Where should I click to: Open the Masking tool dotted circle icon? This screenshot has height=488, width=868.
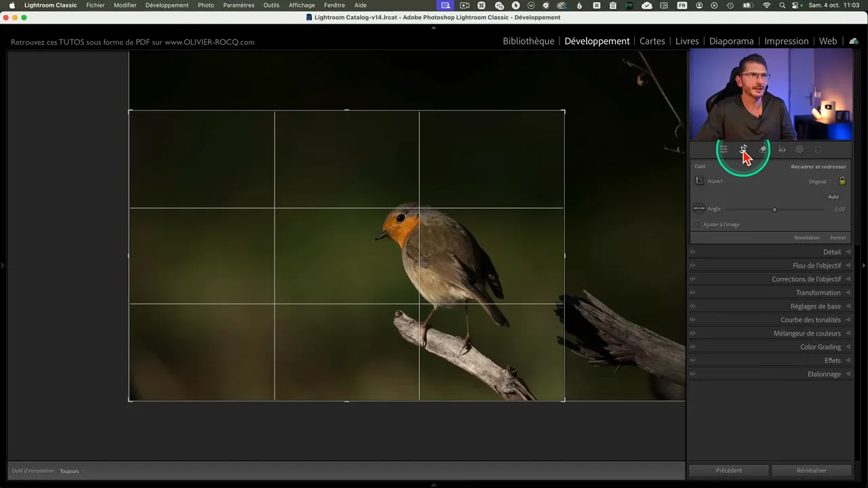(x=800, y=149)
